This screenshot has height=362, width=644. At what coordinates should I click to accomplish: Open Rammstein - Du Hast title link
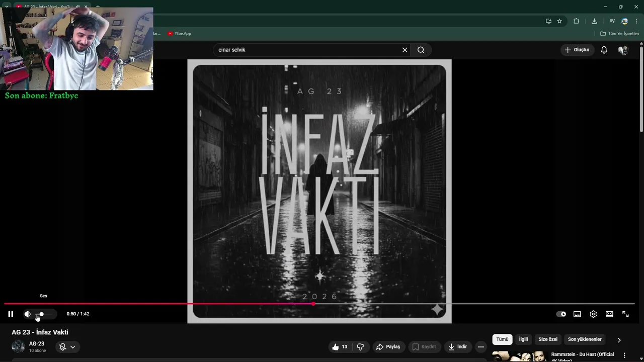pos(583,357)
